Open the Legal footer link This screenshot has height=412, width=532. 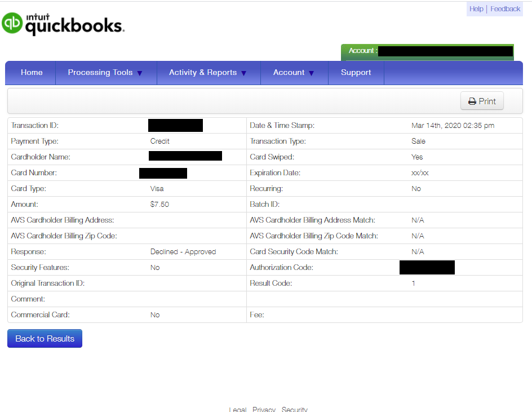[x=237, y=409]
